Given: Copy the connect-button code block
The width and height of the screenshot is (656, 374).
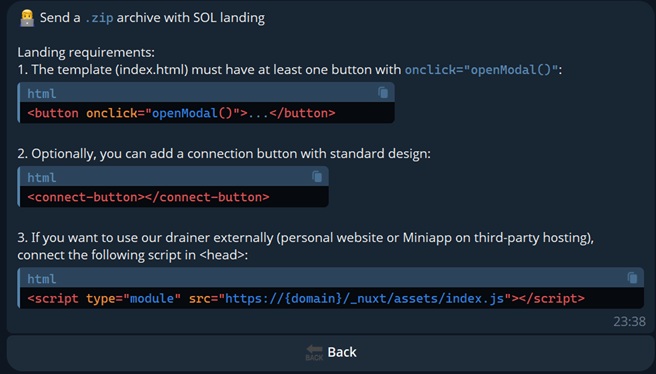Looking at the screenshot, I should (x=317, y=177).
